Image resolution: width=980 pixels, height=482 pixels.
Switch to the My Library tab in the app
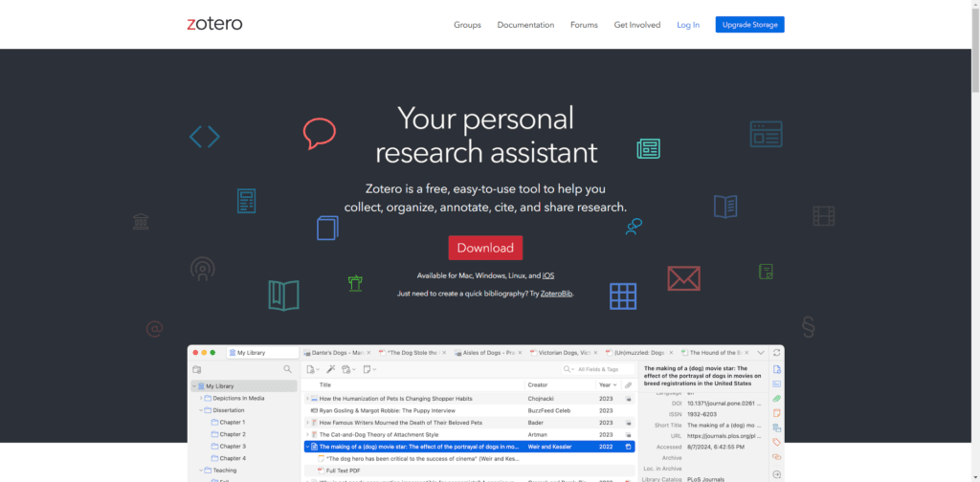point(262,353)
